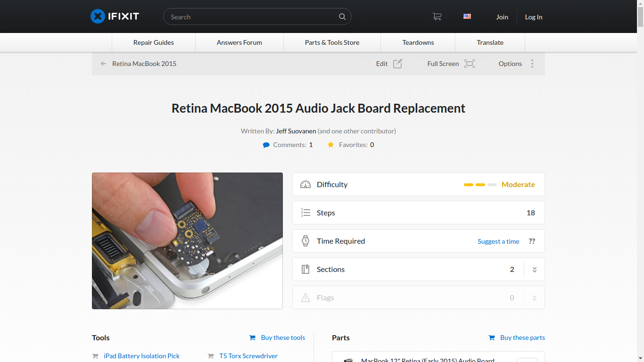Viewport: 644px width, 362px height.
Task: Open author Jeff Suovanen's profile
Action: coord(296,131)
